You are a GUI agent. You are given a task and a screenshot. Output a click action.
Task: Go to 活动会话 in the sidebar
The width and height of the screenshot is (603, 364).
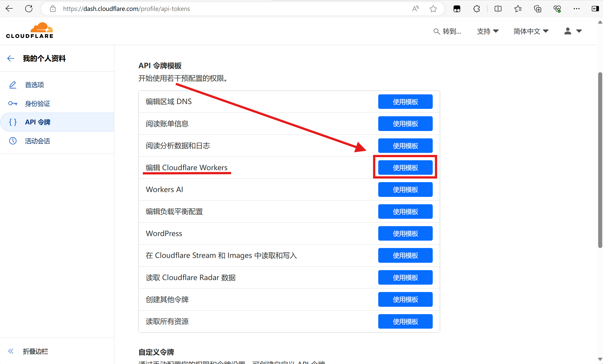37,141
